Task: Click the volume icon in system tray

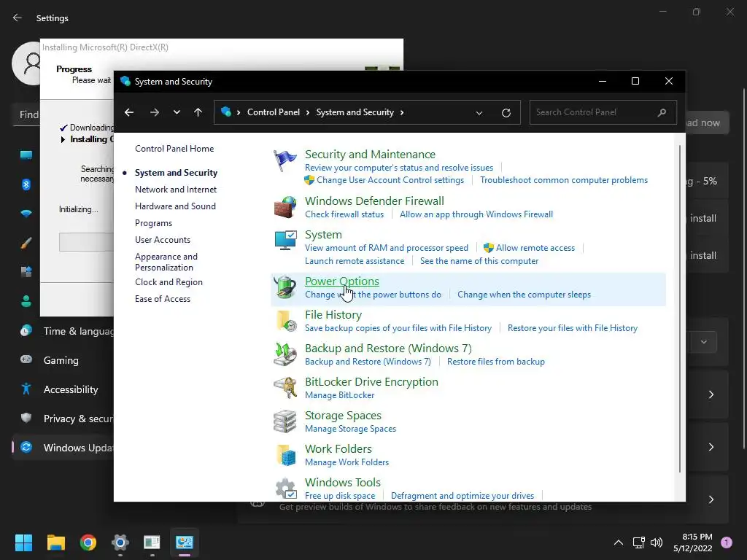Action: pyautogui.click(x=657, y=542)
